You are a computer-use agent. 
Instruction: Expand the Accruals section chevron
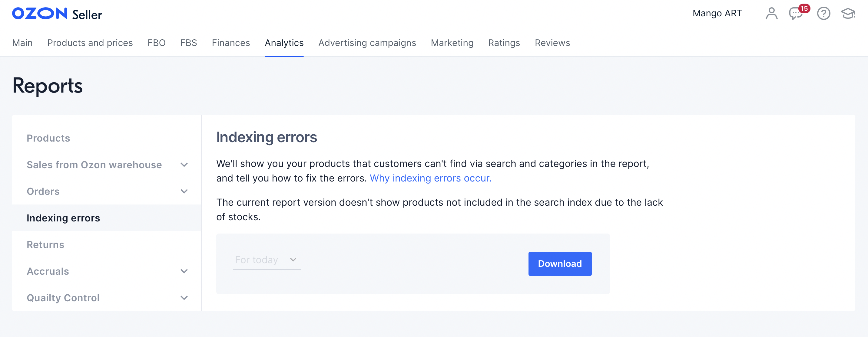[184, 271]
